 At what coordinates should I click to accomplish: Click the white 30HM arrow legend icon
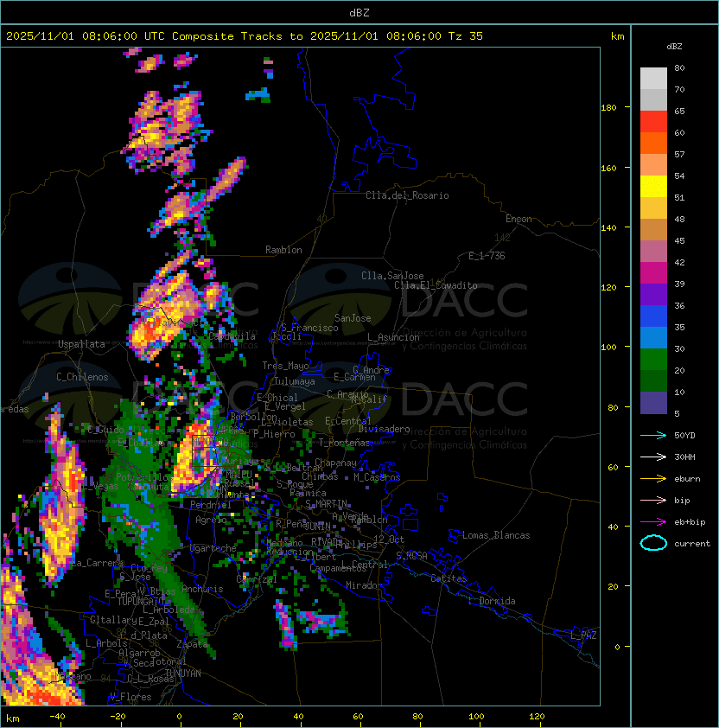coord(653,457)
